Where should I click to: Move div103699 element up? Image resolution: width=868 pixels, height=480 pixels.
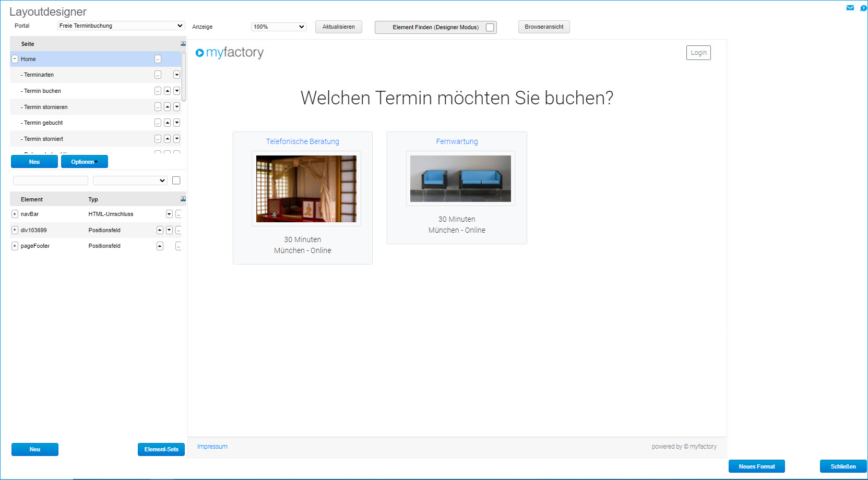pyautogui.click(x=160, y=230)
